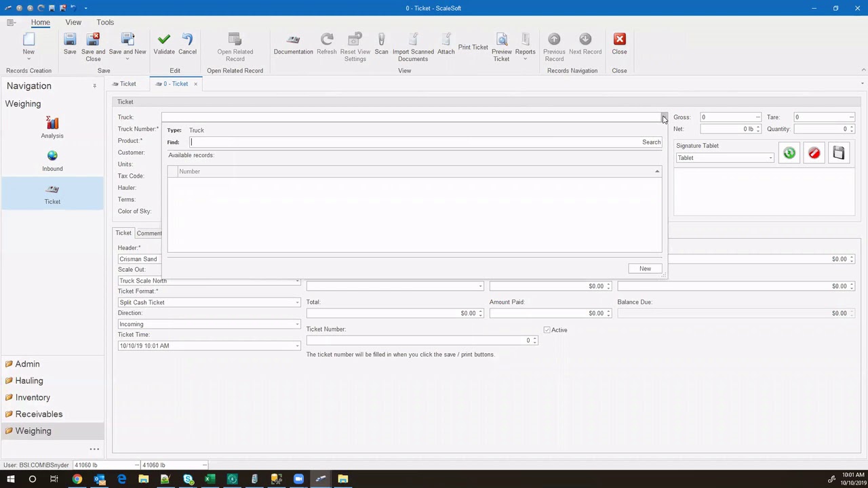Open Zoom from the taskbar
Image resolution: width=868 pixels, height=488 pixels.
(298, 479)
